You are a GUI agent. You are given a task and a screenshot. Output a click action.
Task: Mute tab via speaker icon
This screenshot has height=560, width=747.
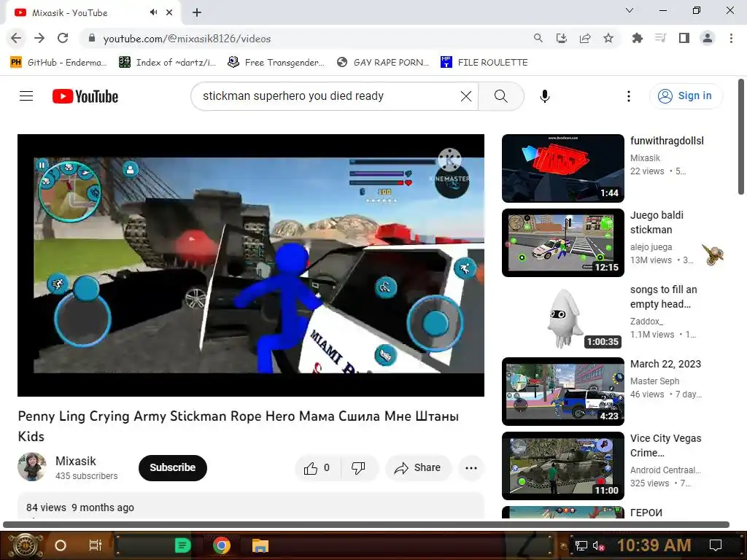(153, 12)
